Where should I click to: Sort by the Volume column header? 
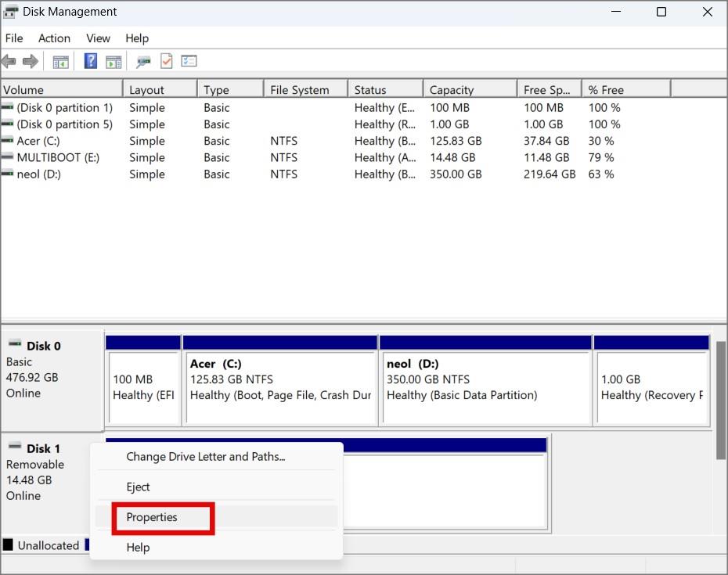click(x=62, y=89)
